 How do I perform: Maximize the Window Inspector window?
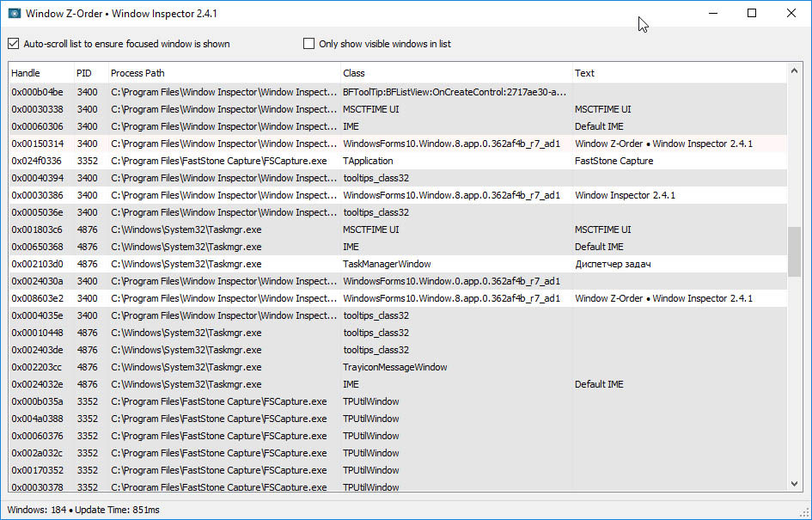click(x=752, y=14)
